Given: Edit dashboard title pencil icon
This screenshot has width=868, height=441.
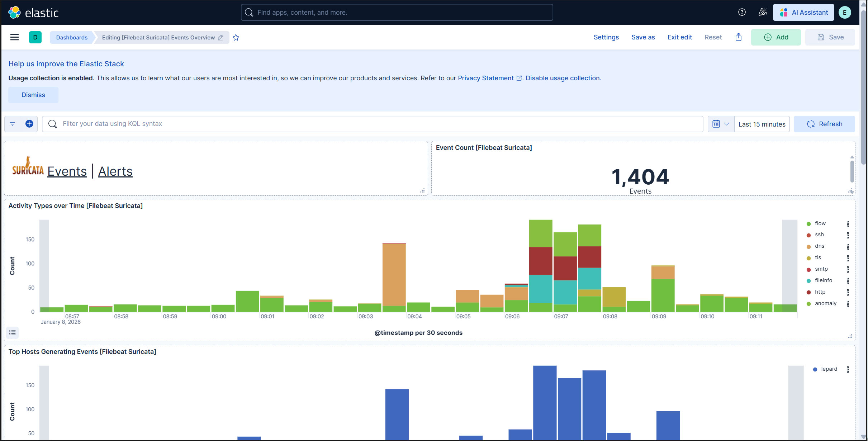Looking at the screenshot, I should 220,38.
